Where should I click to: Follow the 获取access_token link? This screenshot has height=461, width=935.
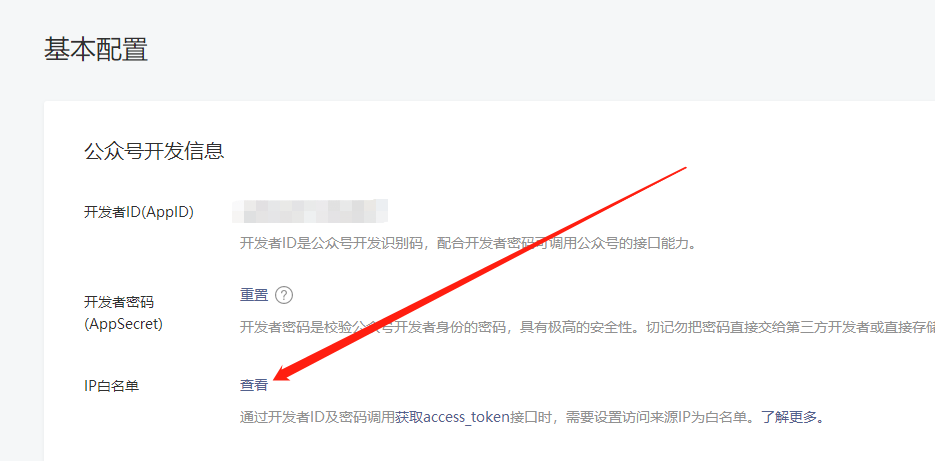click(x=452, y=417)
